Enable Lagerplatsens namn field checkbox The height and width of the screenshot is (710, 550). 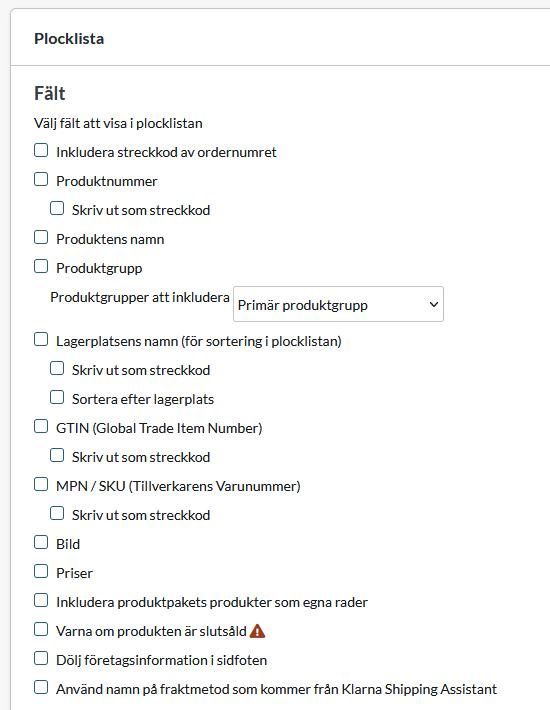tap(41, 339)
